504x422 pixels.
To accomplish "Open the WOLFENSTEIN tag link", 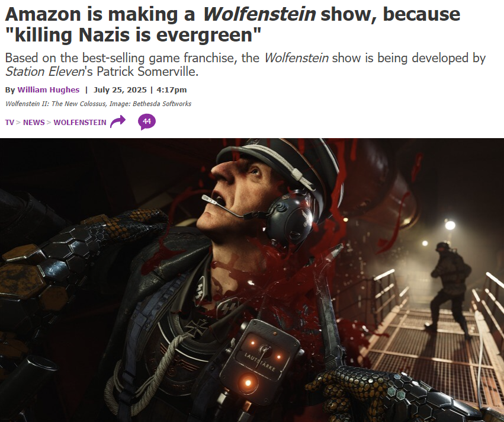I will click(80, 122).
